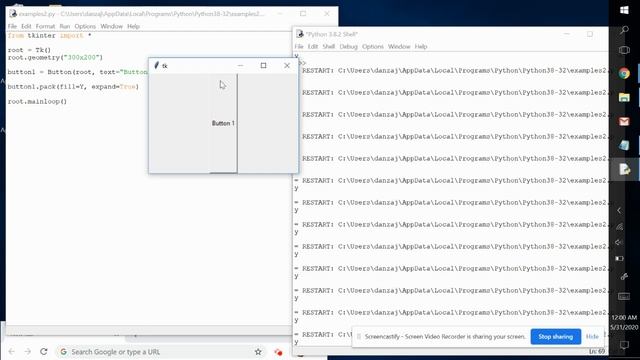Open Run menu in the editor window
640x360 pixels.
[64, 26]
